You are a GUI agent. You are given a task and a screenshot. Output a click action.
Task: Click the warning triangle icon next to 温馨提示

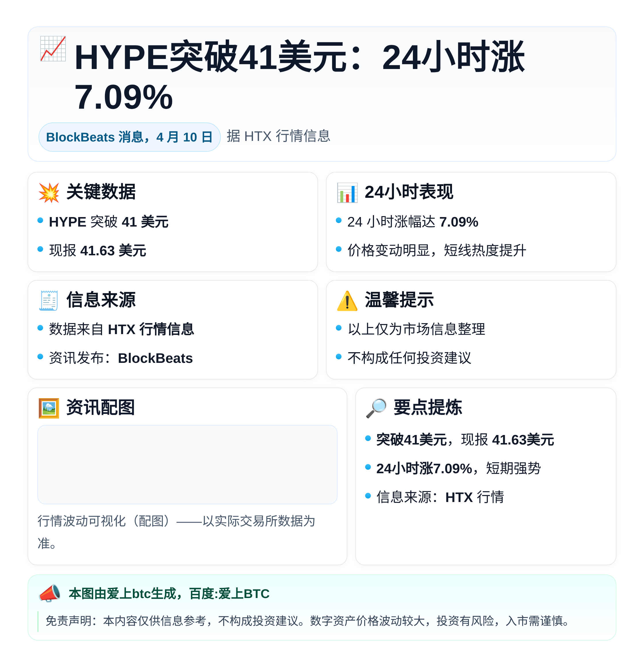[x=347, y=300]
